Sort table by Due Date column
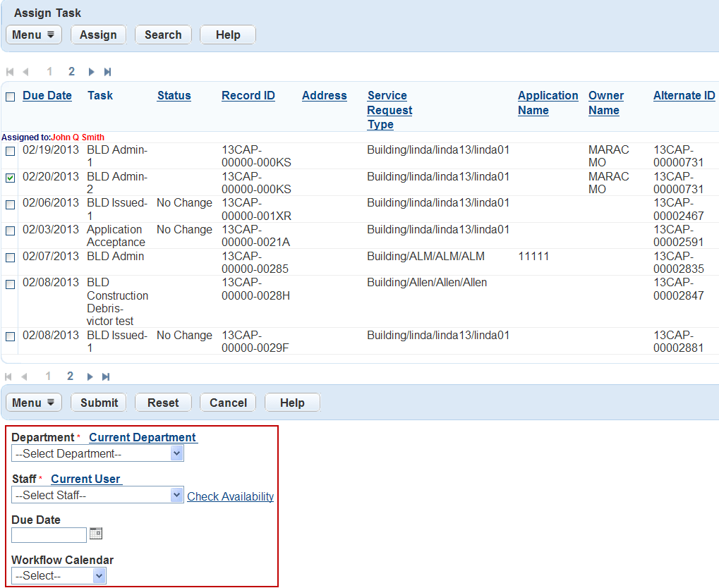 [47, 96]
